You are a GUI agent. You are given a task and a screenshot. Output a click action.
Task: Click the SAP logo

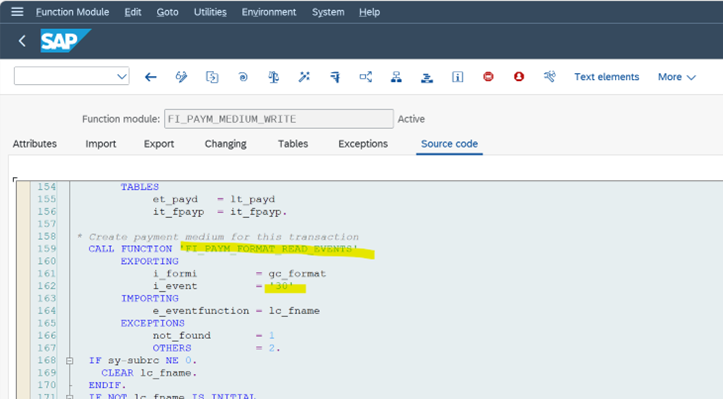point(65,41)
